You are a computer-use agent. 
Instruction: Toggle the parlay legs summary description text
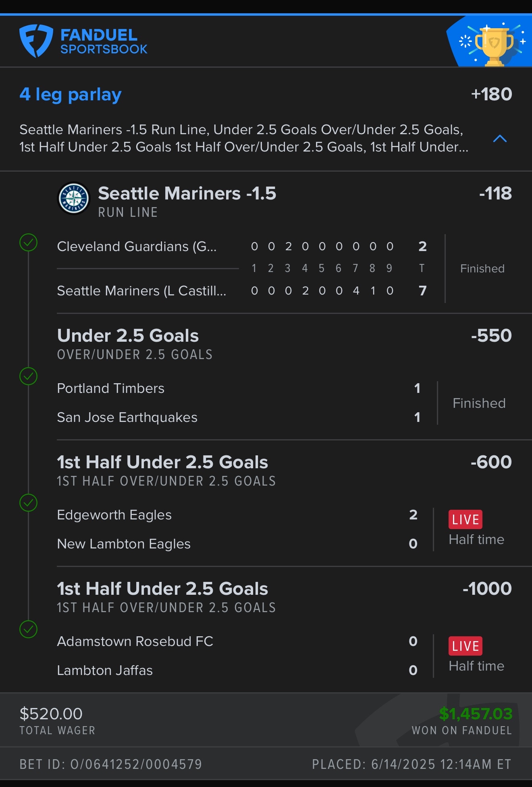click(x=244, y=138)
